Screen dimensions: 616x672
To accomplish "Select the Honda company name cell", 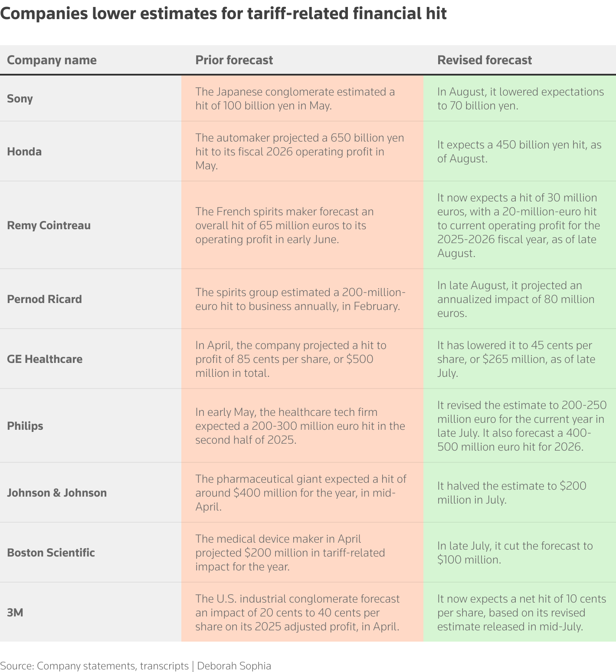I will coord(24,152).
